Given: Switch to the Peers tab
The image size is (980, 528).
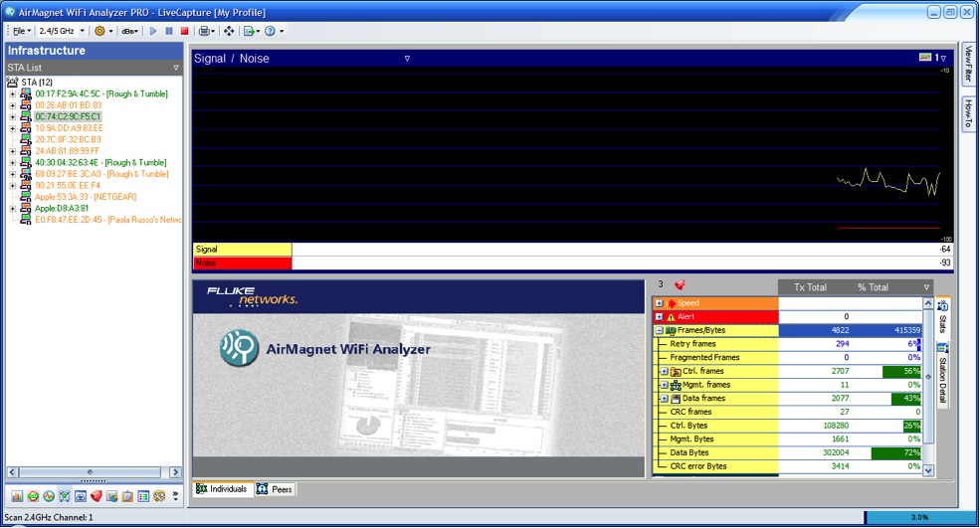Looking at the screenshot, I should (x=275, y=489).
